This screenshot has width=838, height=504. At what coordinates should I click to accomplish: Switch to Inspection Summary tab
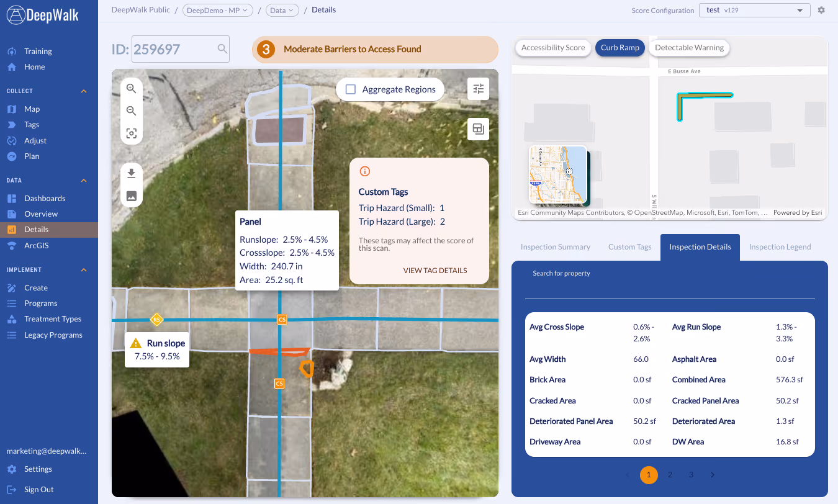(x=556, y=247)
